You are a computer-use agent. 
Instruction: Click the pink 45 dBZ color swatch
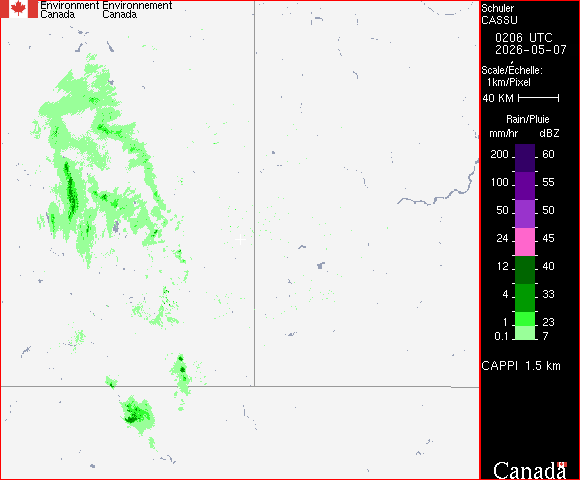point(525,242)
